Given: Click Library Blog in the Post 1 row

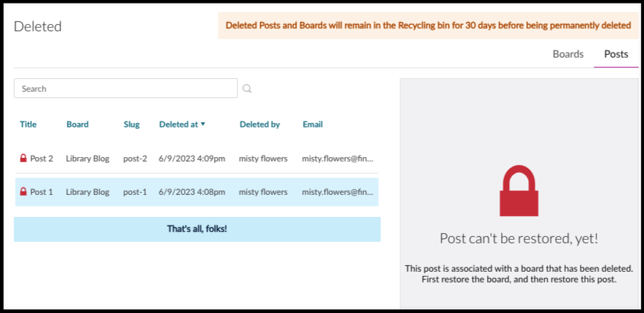Looking at the screenshot, I should click(87, 192).
